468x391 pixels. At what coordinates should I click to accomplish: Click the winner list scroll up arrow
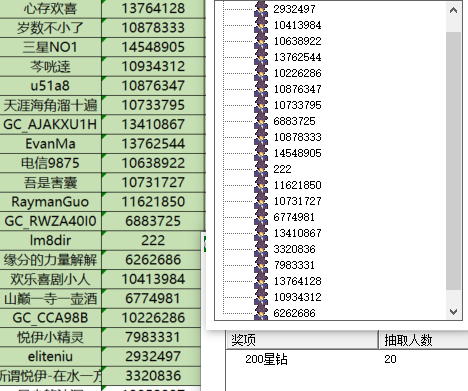point(453,10)
